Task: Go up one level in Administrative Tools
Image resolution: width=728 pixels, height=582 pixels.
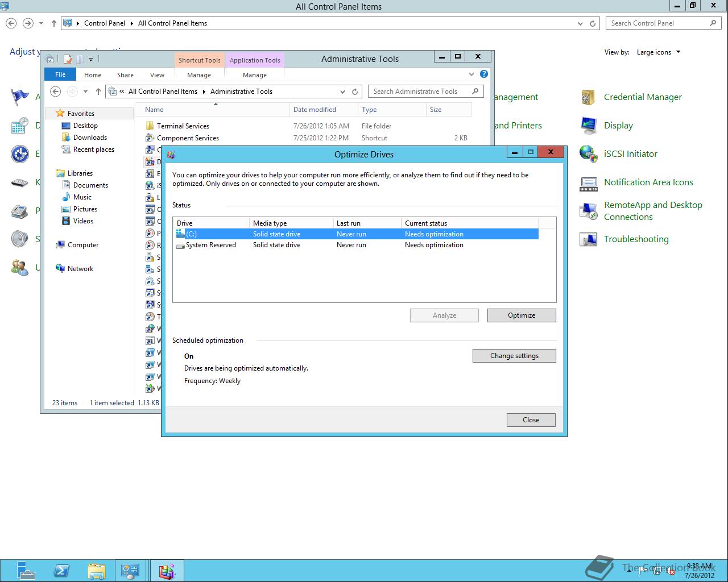Action: (x=98, y=92)
